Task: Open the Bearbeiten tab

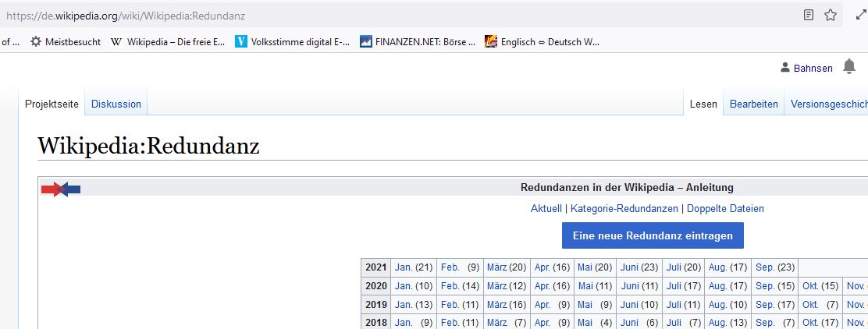Action: click(x=754, y=104)
